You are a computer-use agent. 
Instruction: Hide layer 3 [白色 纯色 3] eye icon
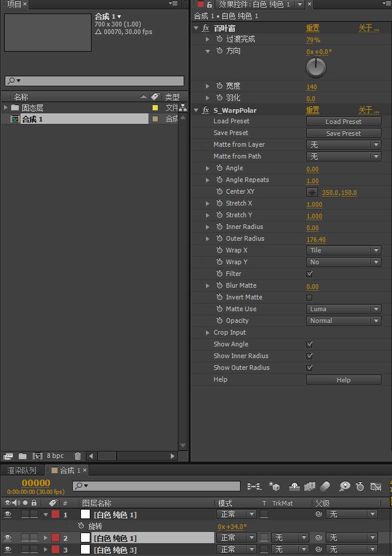[x=8, y=550]
